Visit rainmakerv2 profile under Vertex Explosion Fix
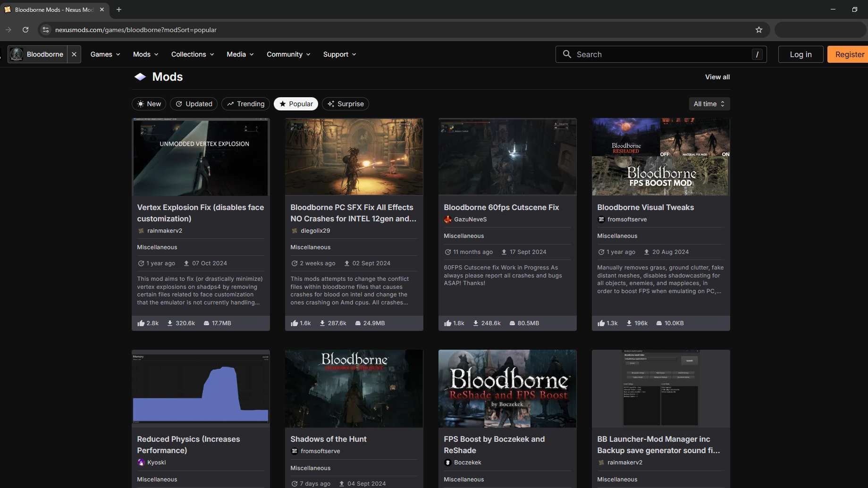The width and height of the screenshot is (868, 488). (165, 231)
